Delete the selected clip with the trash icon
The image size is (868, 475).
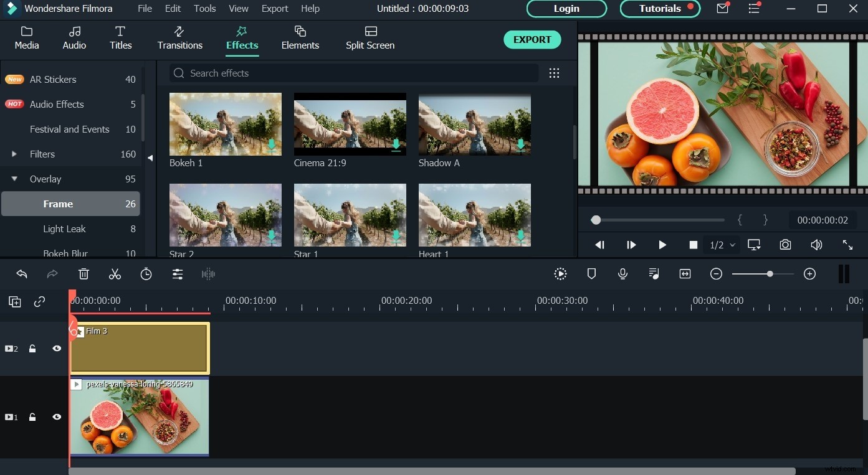coord(83,273)
